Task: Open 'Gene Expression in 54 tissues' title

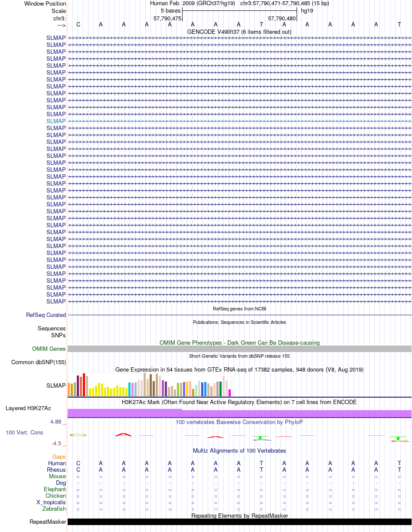Action: click(x=239, y=370)
